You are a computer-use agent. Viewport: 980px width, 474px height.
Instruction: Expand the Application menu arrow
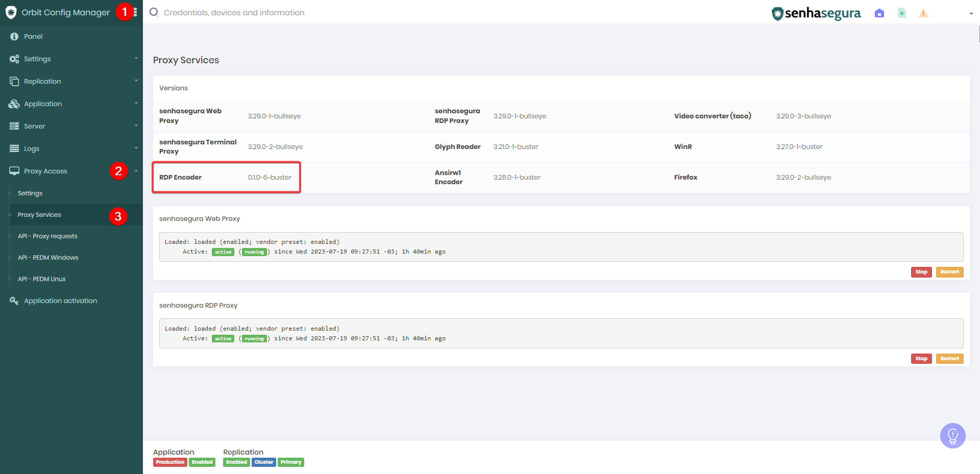pos(136,103)
